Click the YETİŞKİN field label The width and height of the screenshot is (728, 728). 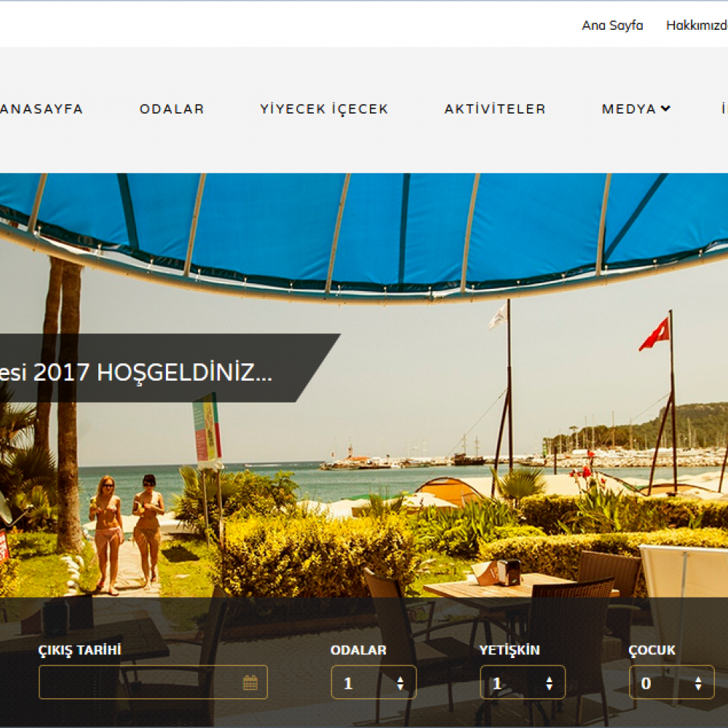click(509, 650)
